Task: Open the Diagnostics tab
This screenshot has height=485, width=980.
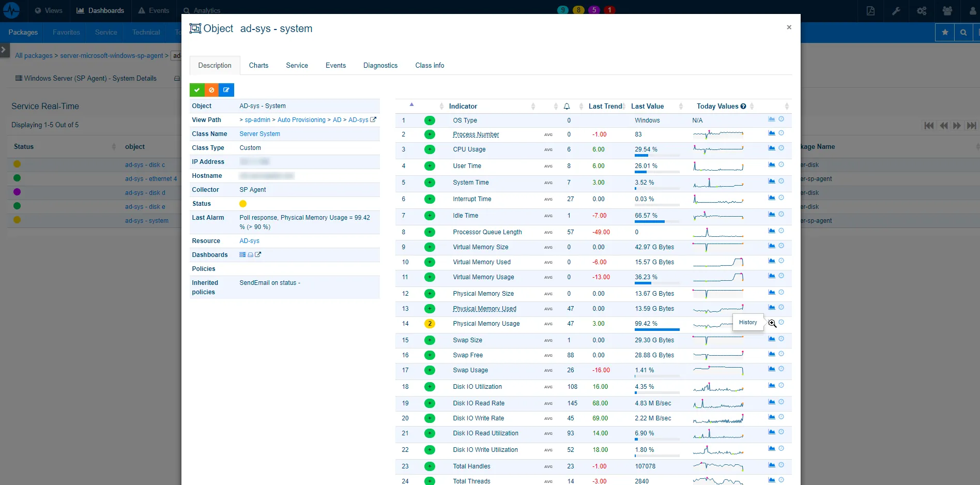Action: 380,65
